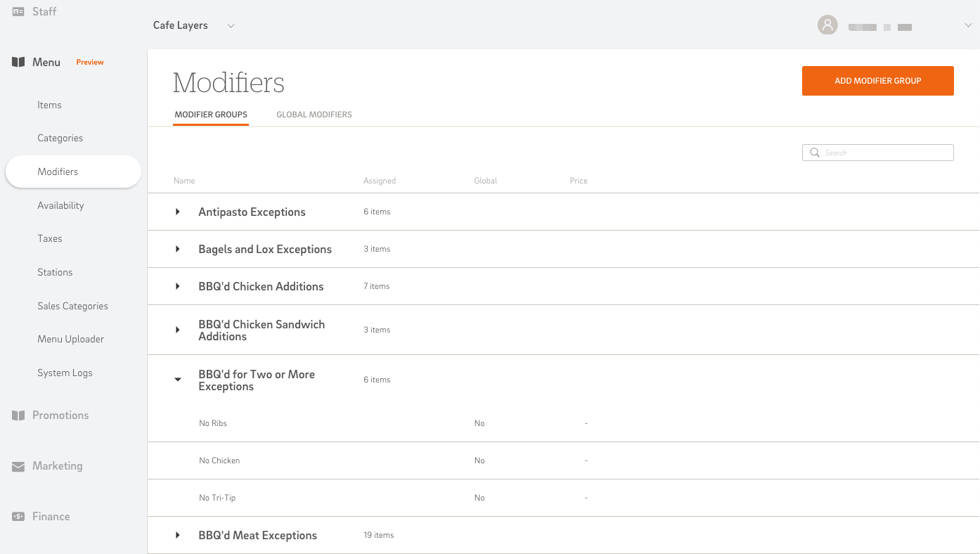This screenshot has width=980, height=554.
Task: Click the Menu book icon in sidebar
Action: [x=18, y=63]
